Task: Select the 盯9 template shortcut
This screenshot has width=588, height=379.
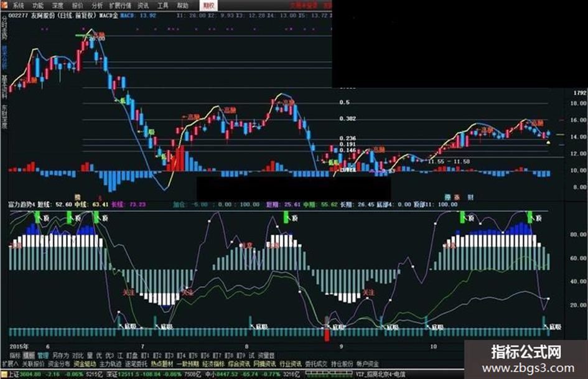Action: (241, 355)
